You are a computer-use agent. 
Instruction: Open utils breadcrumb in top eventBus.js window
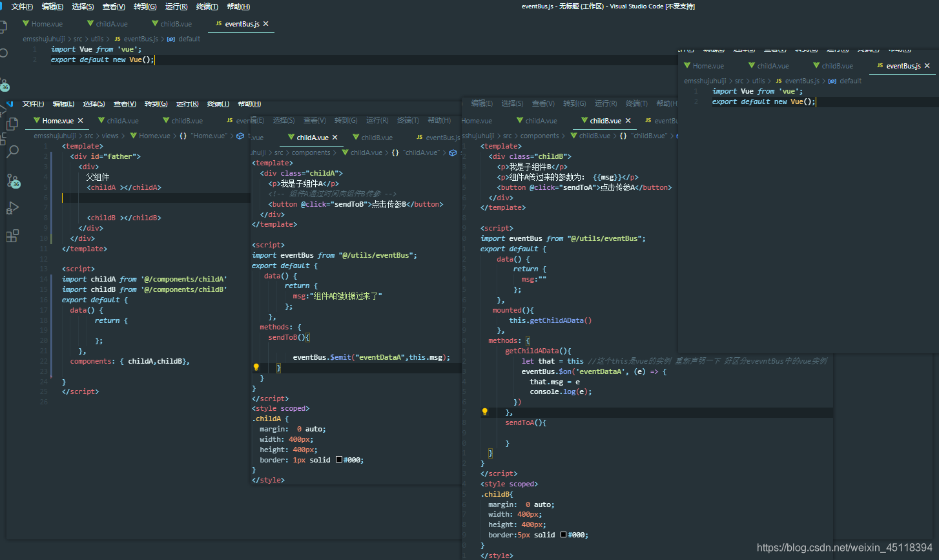coord(97,39)
